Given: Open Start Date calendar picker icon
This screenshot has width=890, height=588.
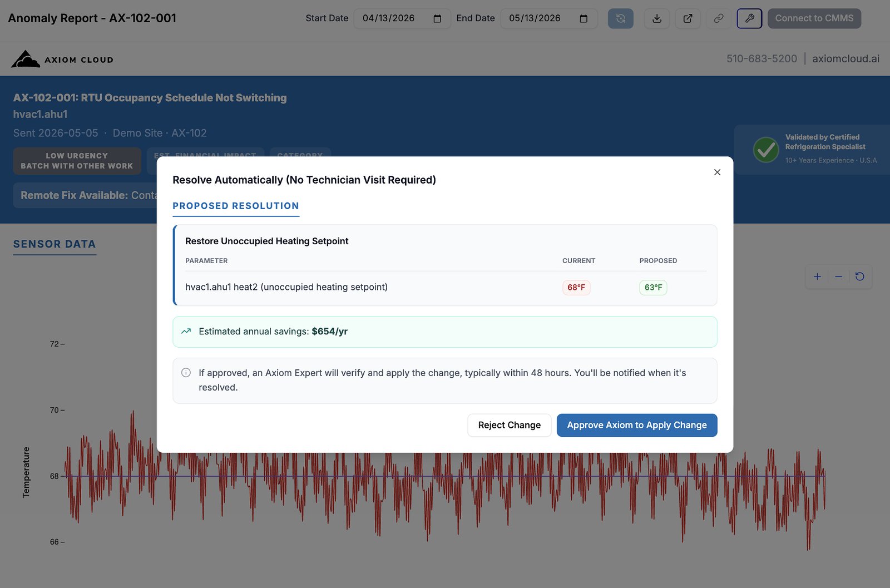Looking at the screenshot, I should coord(437,18).
